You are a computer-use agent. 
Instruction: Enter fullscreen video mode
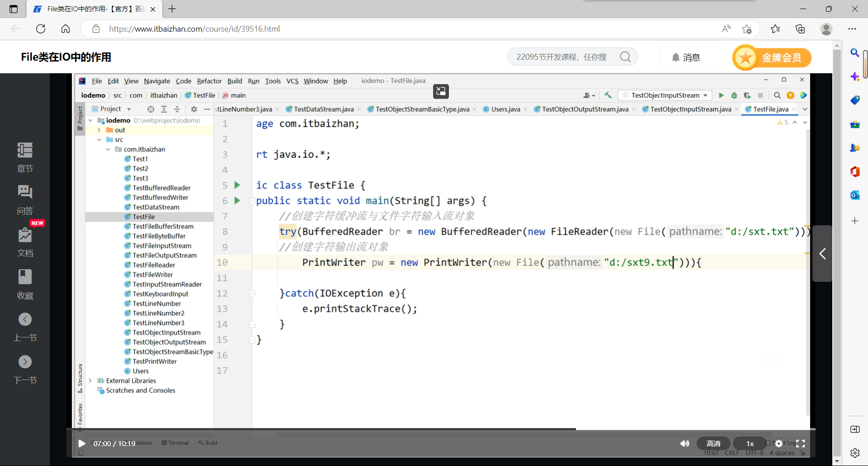pyautogui.click(x=800, y=443)
